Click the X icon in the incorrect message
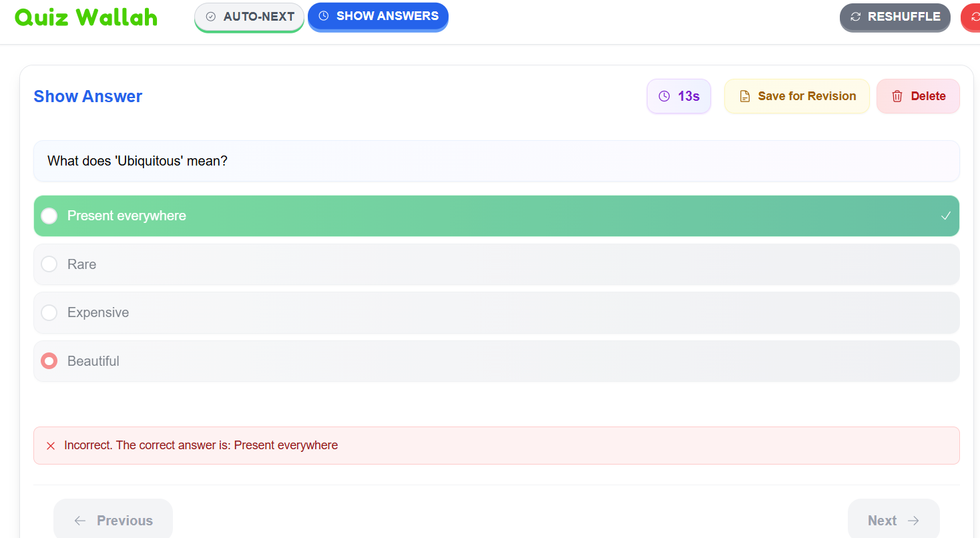The image size is (980, 538). coord(51,446)
